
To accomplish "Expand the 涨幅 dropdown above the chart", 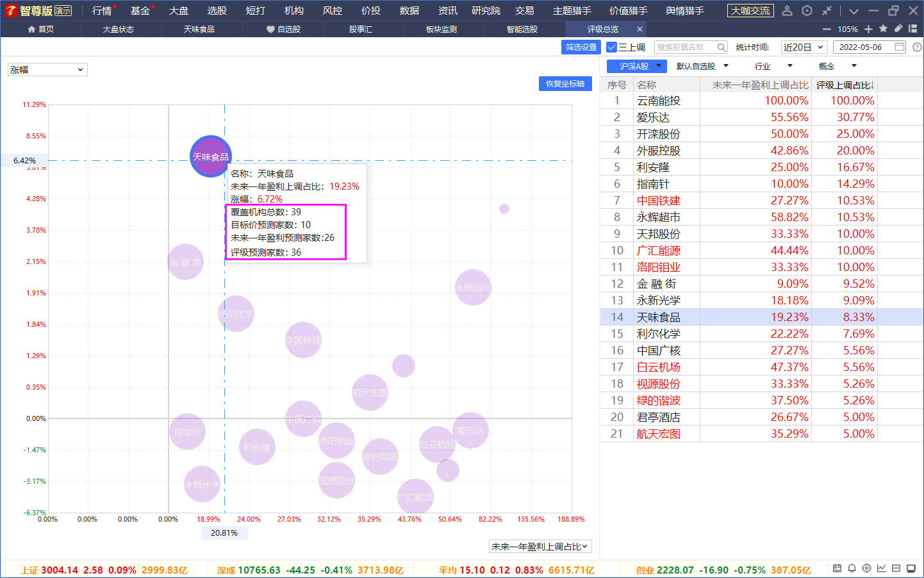I will (x=47, y=69).
